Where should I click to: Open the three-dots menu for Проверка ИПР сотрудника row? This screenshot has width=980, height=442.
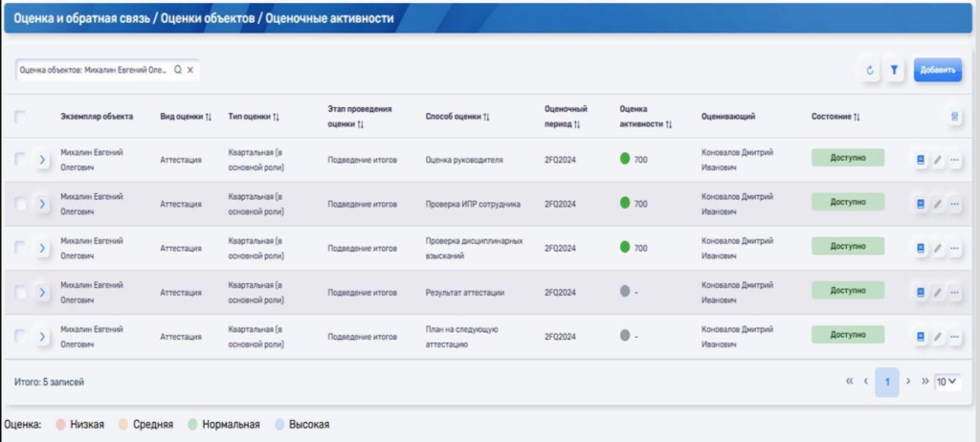955,204
